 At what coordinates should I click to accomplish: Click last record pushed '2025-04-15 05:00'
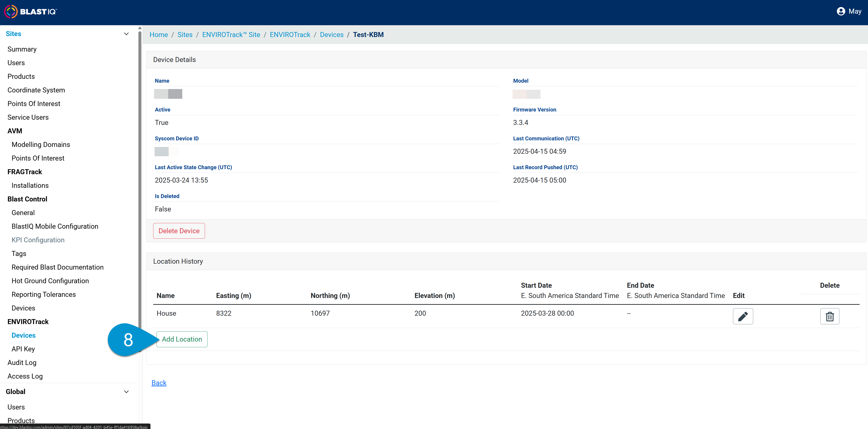[x=540, y=181]
